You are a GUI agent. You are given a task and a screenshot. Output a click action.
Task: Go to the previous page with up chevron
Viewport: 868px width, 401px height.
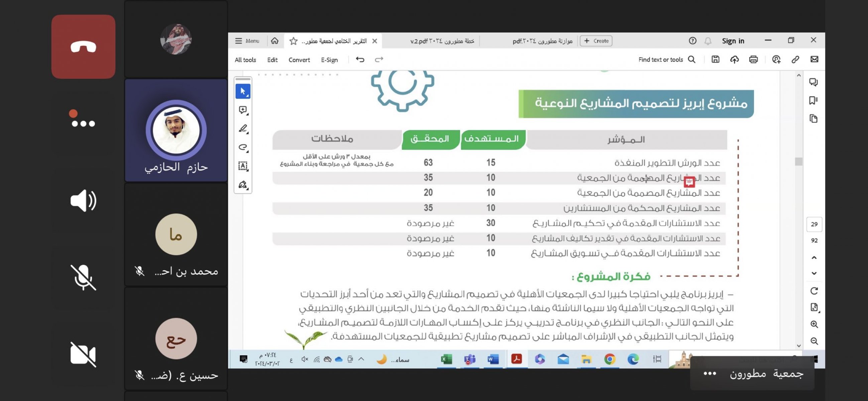coord(814,257)
